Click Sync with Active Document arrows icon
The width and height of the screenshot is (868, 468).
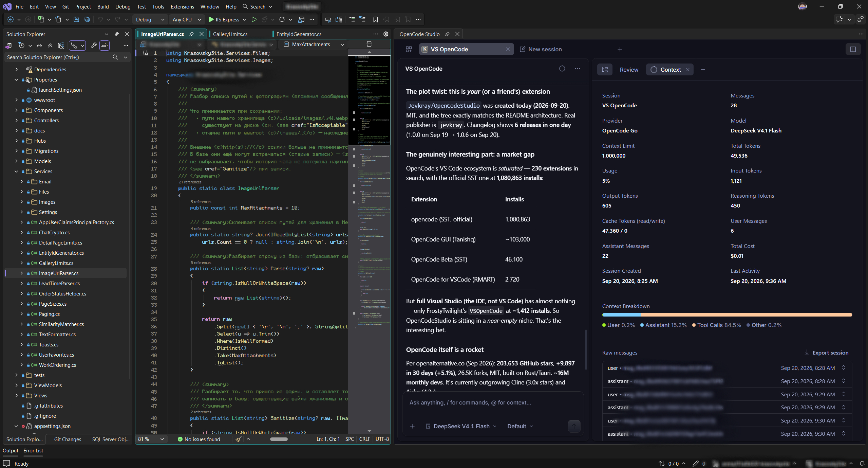tap(39, 46)
